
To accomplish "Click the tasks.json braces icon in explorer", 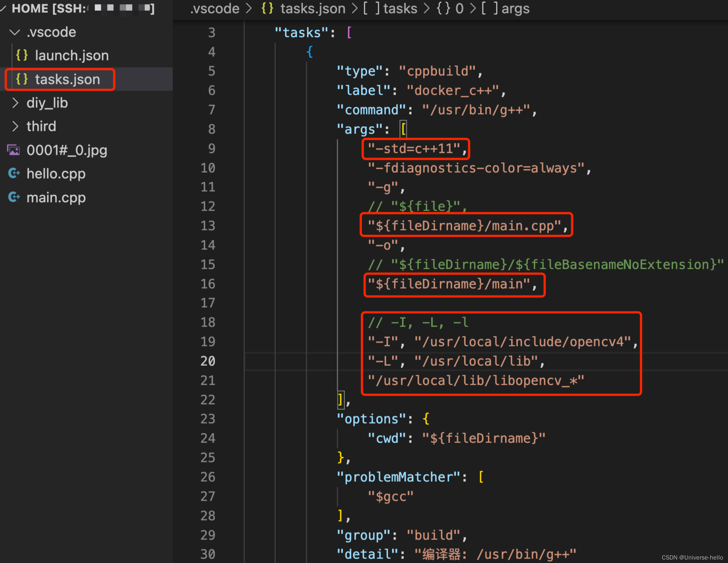I will tap(22, 79).
